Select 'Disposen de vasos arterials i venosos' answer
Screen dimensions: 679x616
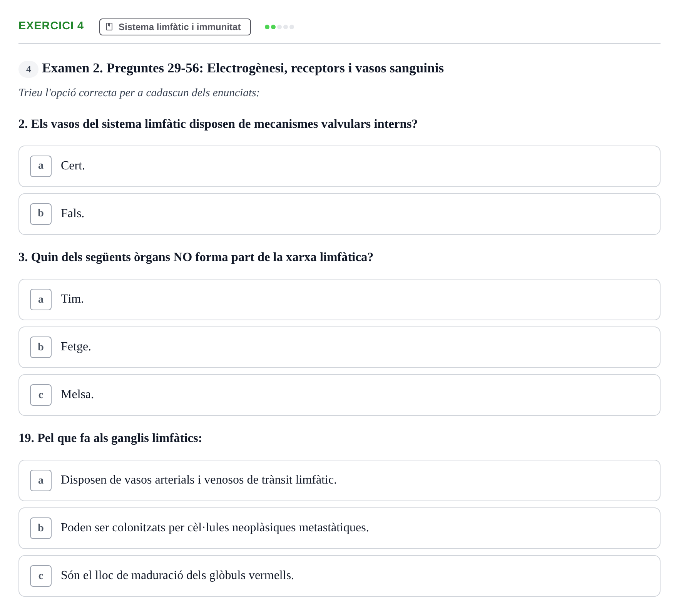[339, 480]
